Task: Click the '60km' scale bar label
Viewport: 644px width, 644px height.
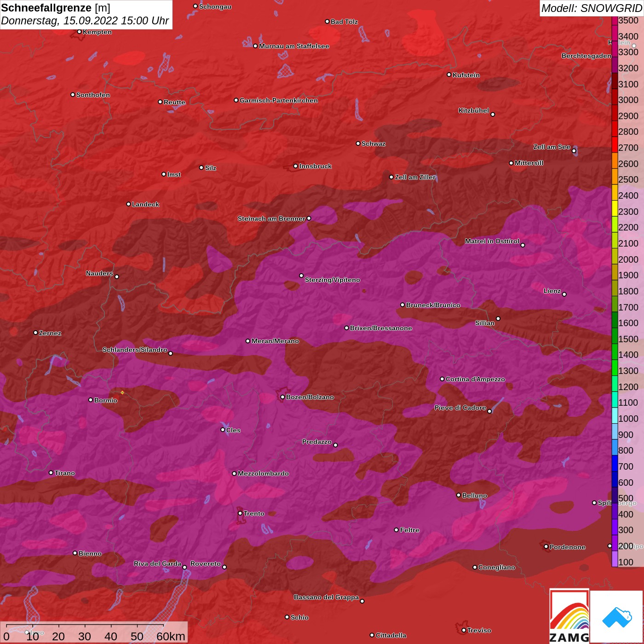Action: [171, 636]
